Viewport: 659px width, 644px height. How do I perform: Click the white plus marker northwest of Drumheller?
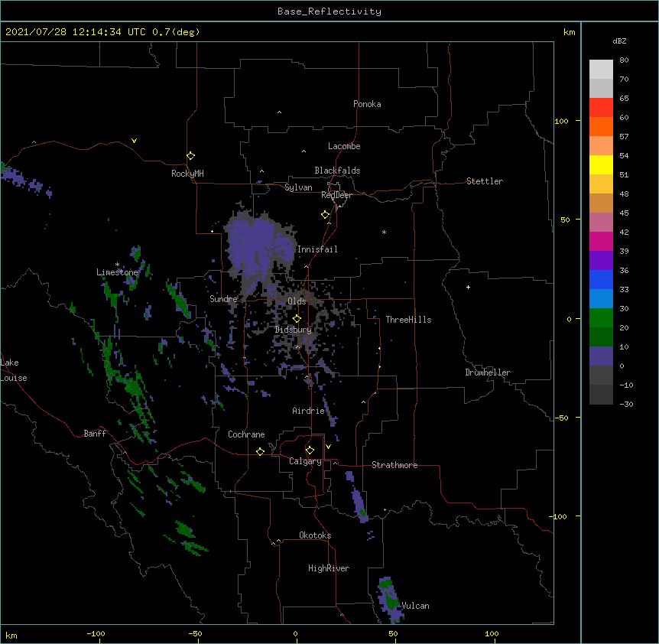468,287
